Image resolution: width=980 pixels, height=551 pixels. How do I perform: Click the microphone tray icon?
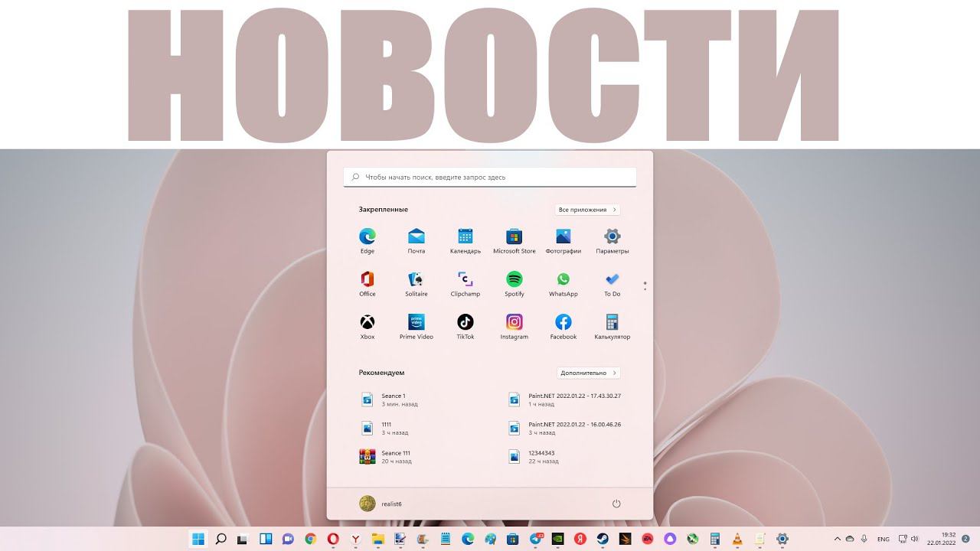864,539
